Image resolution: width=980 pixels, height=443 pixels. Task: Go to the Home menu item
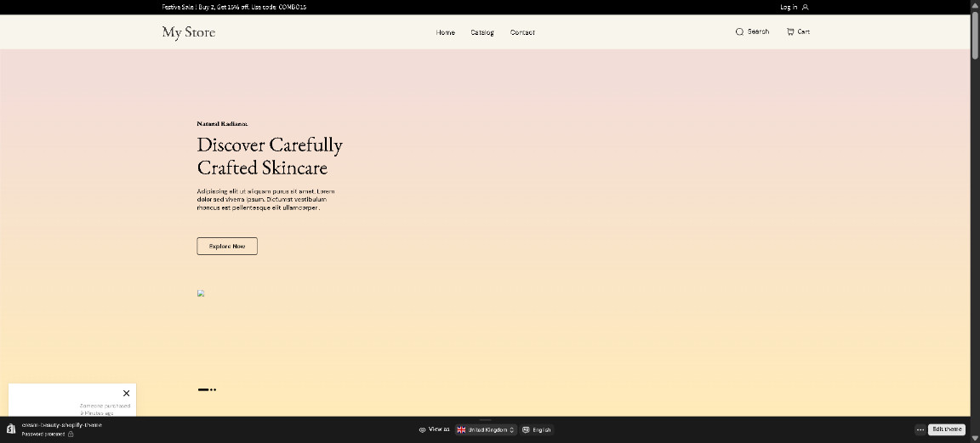[x=445, y=32]
